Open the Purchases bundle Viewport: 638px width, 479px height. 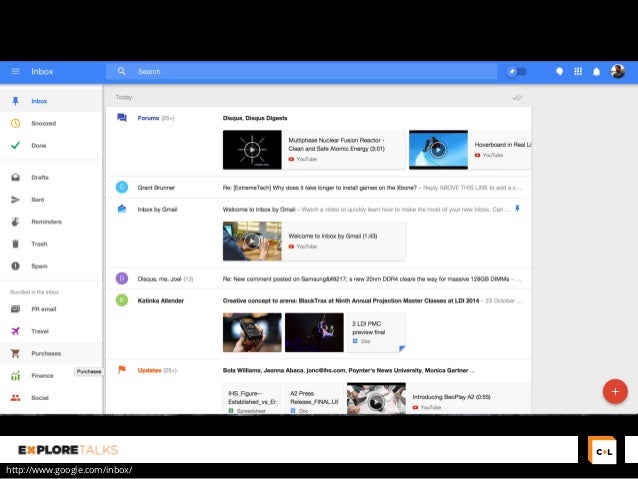[51, 353]
